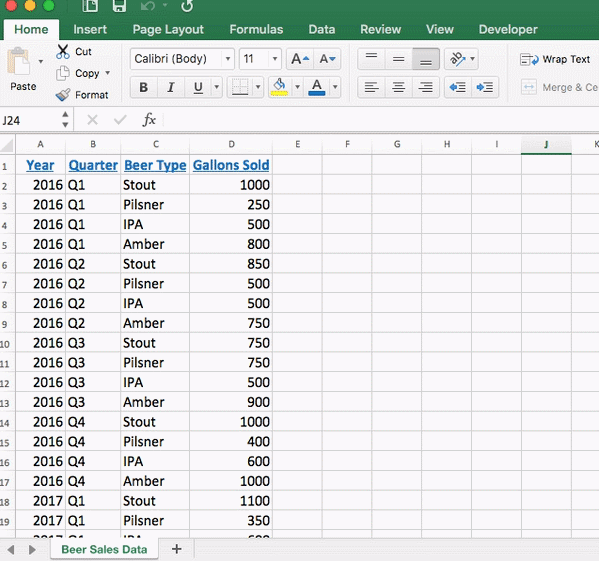This screenshot has height=561, width=599.
Task: Middle-align cell contents
Action: [x=398, y=59]
